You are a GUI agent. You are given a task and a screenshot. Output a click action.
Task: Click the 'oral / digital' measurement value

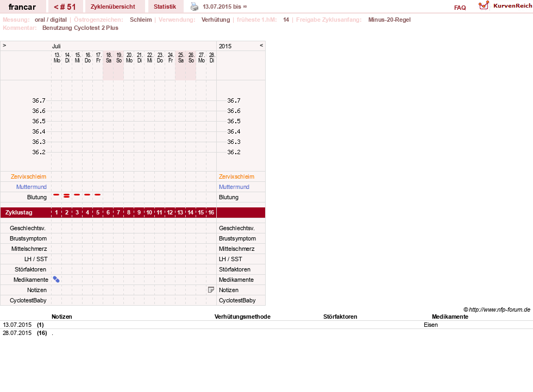click(x=51, y=20)
